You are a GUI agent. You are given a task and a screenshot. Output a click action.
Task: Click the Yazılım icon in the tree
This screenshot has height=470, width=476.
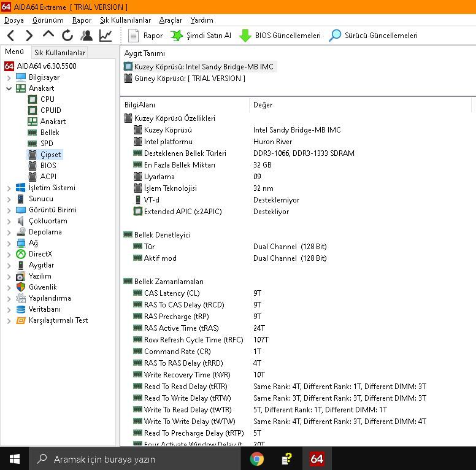pos(21,276)
